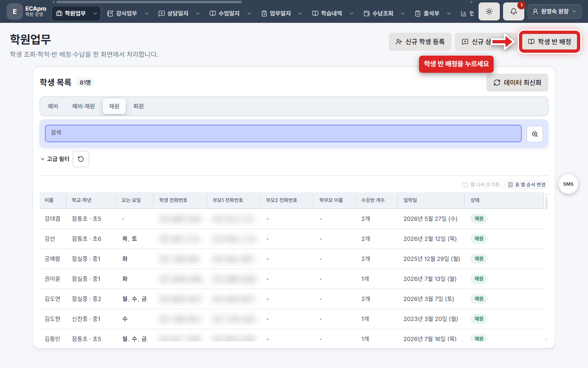Image resolution: width=588 pixels, height=368 pixels.
Task: Toggle the light/dark theme sun icon
Action: click(489, 12)
